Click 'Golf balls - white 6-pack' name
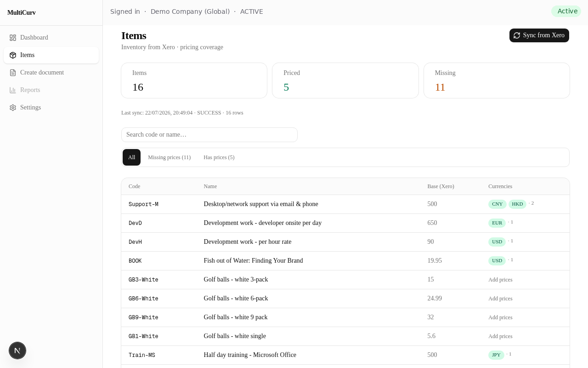The height and width of the screenshot is (368, 588). (236, 298)
